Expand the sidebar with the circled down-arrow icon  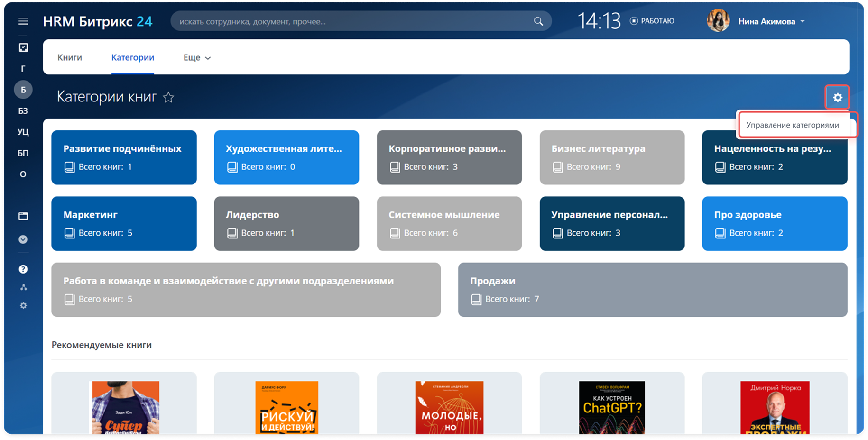(x=23, y=239)
